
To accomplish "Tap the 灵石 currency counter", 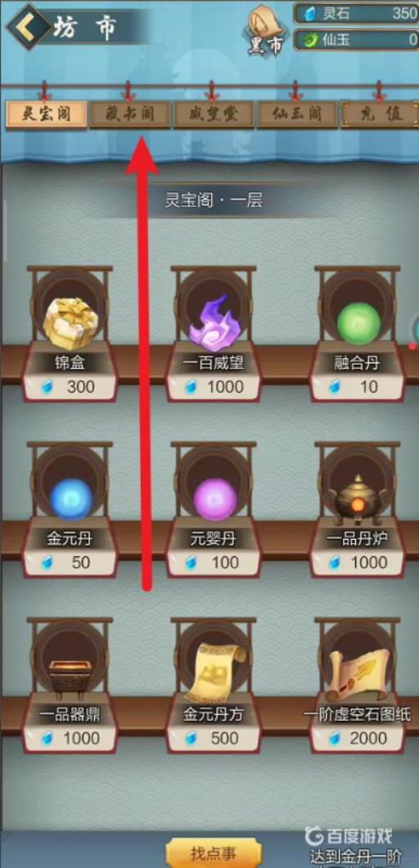I will coord(357,13).
